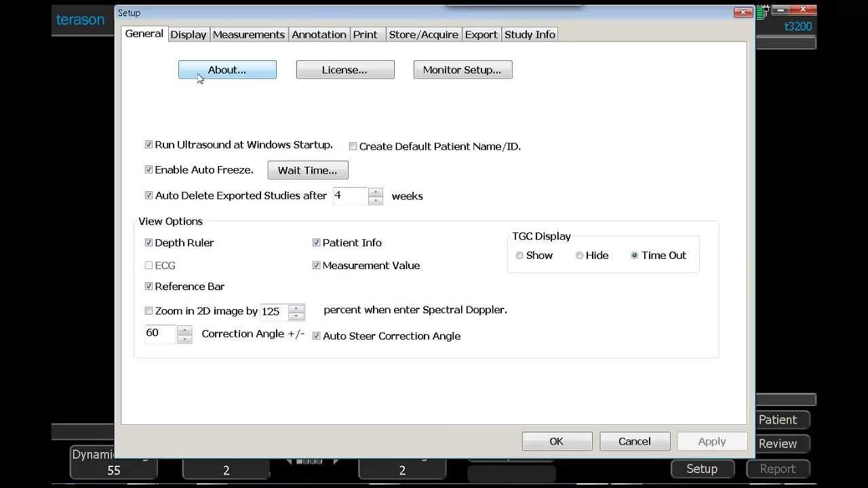Click the zoom percent field showing 125
Viewport: 868px width, 488px height.
274,312
